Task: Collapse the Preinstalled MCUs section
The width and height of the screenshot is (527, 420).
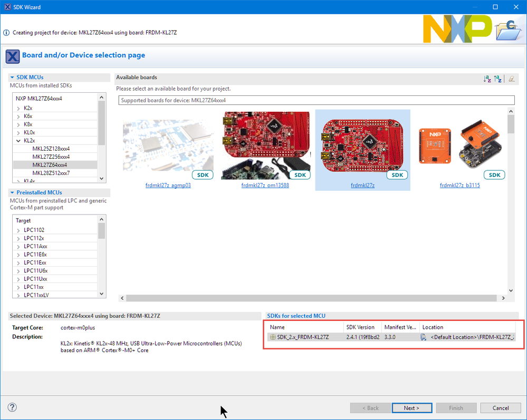Action: pyautogui.click(x=12, y=192)
